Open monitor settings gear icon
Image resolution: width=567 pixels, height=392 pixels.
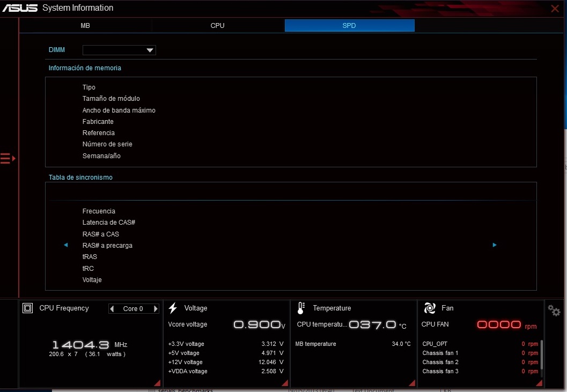point(554,310)
